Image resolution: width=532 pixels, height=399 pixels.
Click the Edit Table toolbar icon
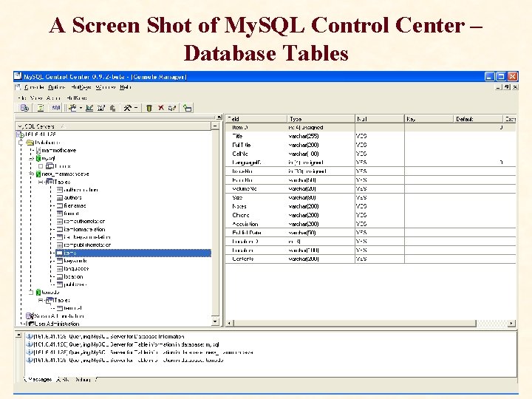coord(101,108)
